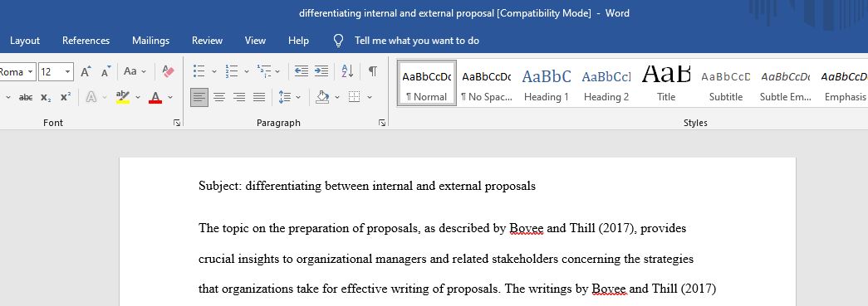Apply center alignment to paragraph
The height and width of the screenshot is (306, 868).
click(219, 97)
